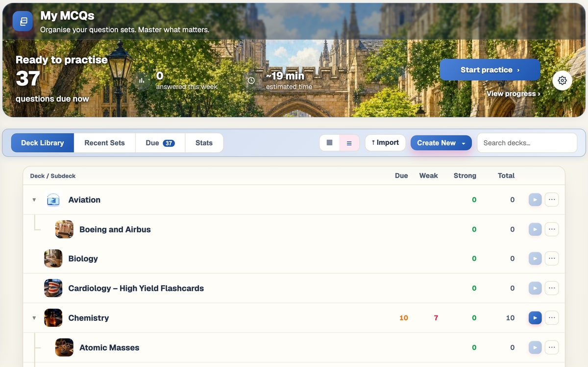Open settings via the gear icon

pyautogui.click(x=562, y=80)
